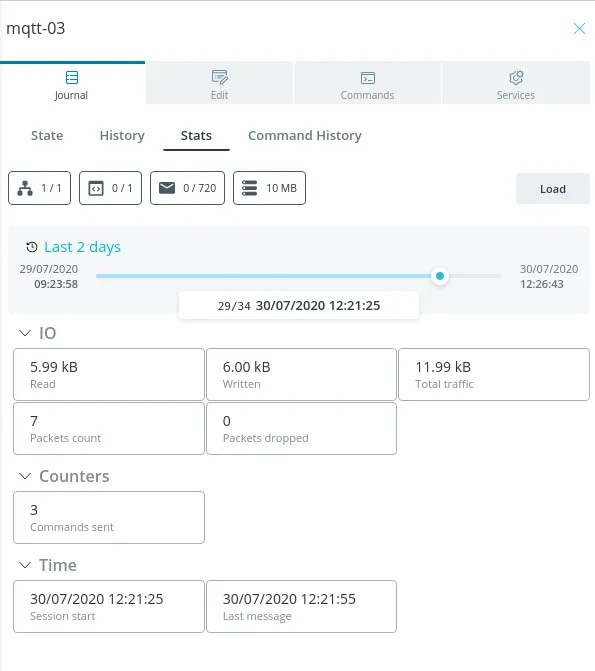
Task: Click the storage 10 MB icon
Action: click(250, 188)
